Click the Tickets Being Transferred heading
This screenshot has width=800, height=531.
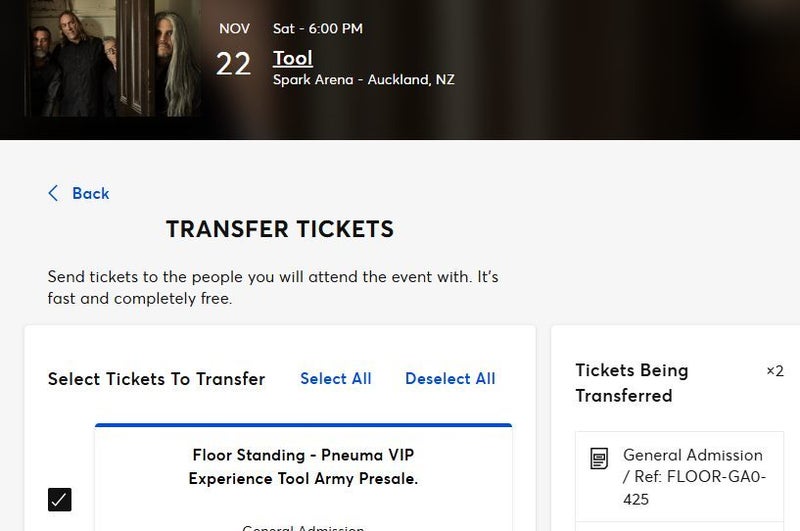tap(632, 383)
